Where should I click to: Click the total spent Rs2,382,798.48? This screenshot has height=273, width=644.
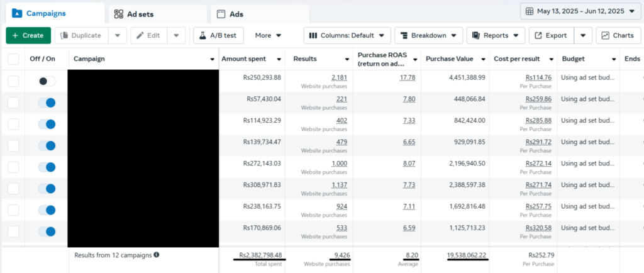259,256
